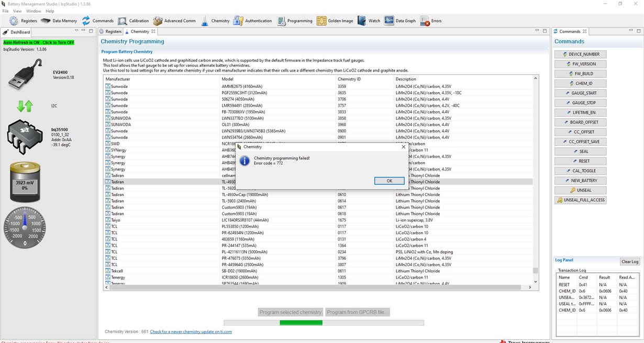The height and width of the screenshot is (343, 644).
Task: Open the Window menu
Action: point(34,11)
